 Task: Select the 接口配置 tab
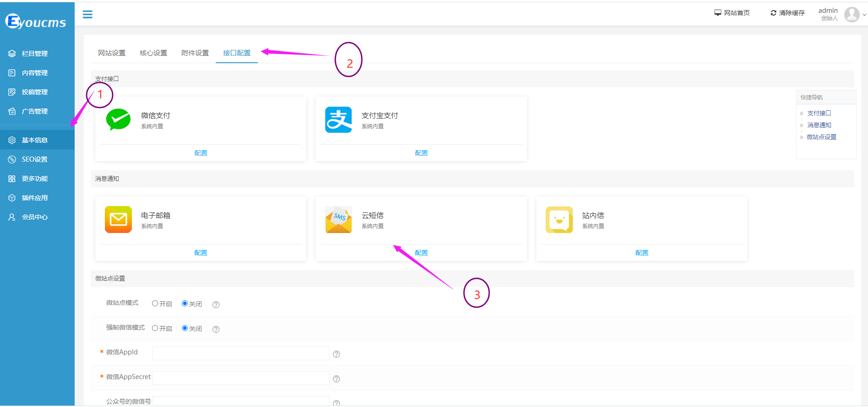237,53
